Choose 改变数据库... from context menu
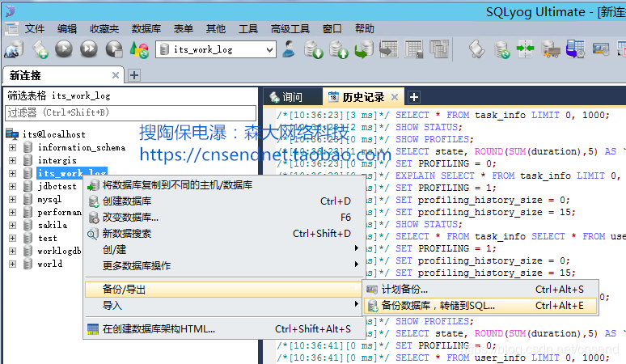This screenshot has height=364, width=626. 225,217
